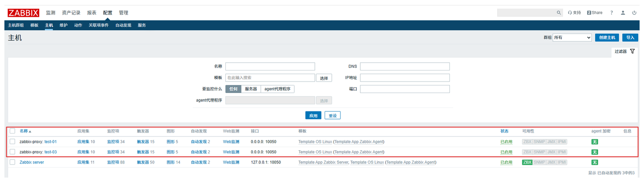Focus the IP地址 filter input

click(405, 78)
